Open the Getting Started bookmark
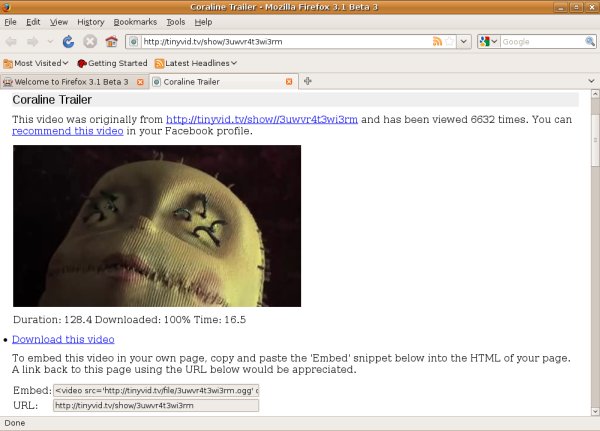Screen dimensions: 600x431 click(x=112, y=63)
